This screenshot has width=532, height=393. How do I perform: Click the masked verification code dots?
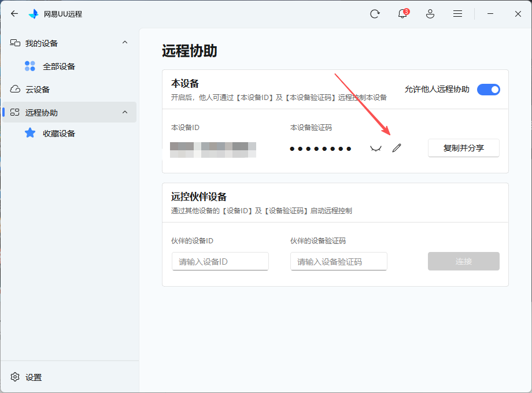point(320,149)
